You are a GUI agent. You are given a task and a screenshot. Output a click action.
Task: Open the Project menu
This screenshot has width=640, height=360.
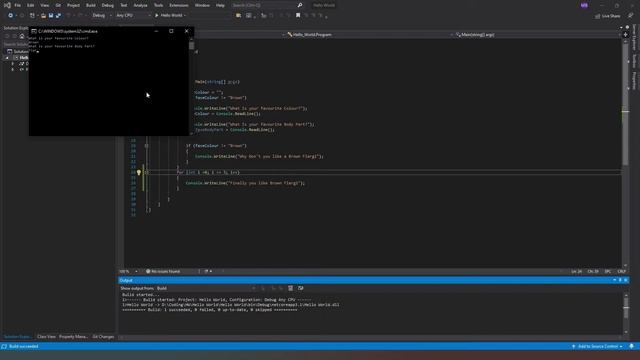pos(73,5)
